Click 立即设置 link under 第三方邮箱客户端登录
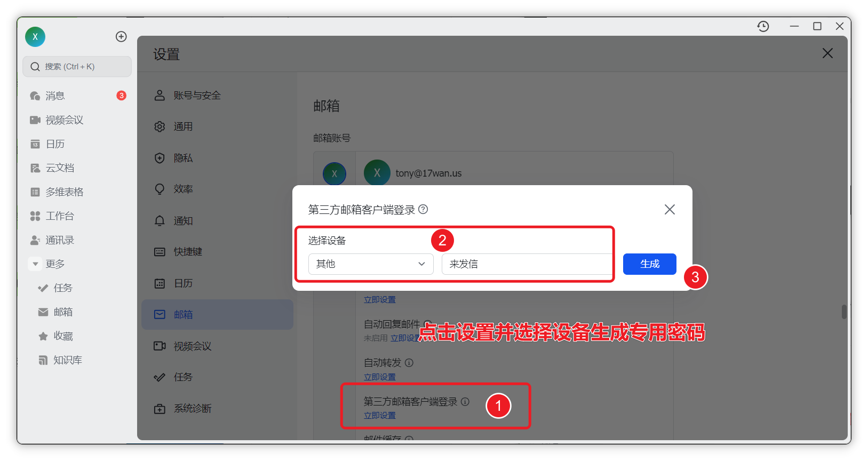This screenshot has height=461, width=868. [379, 416]
